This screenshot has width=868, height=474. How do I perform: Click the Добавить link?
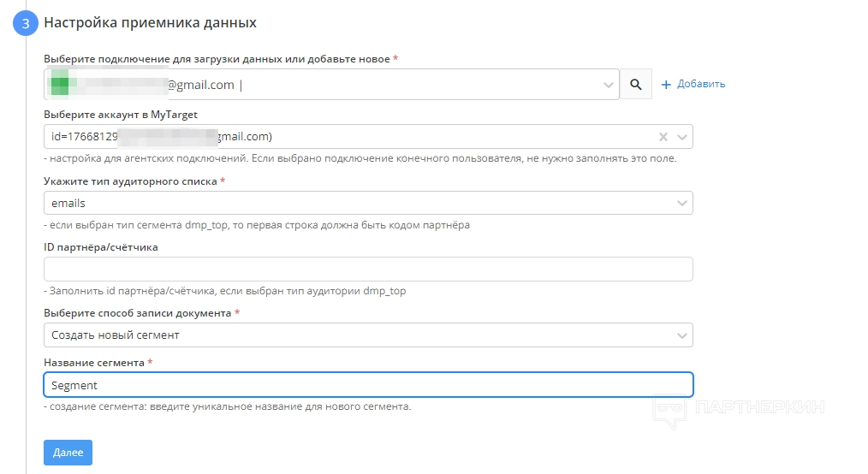coord(701,84)
